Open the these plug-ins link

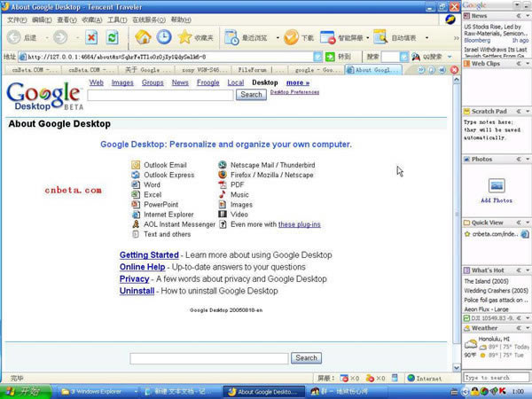[x=300, y=224]
